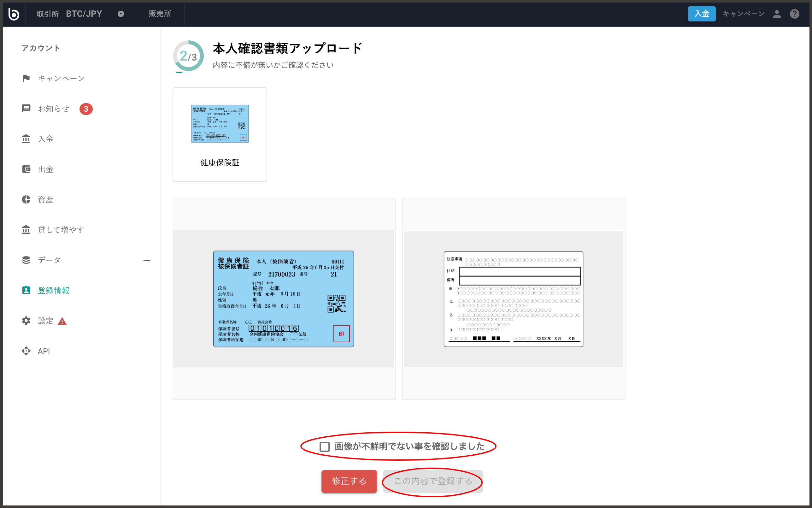Click the gear icon beside 設定
This screenshot has height=508, width=812.
pos(26,321)
